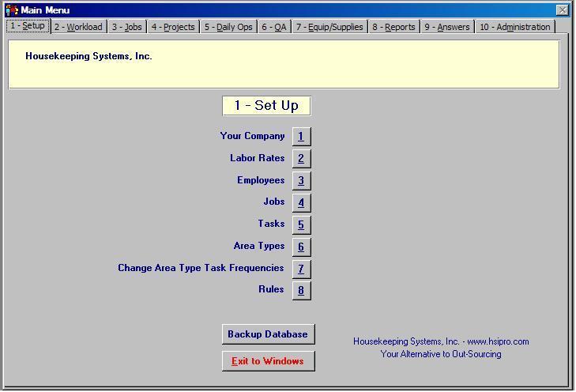Go to the 4 - Projects tab
576x392 pixels.
point(173,27)
